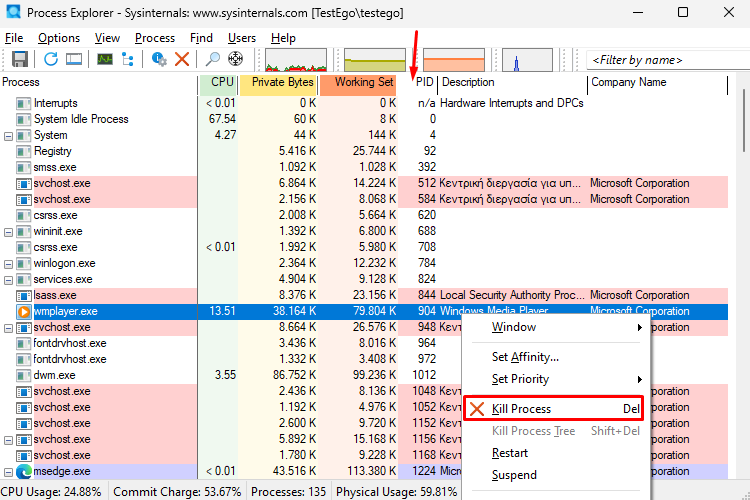This screenshot has width=750, height=500.
Task: Choose Kill Process from context menu
Action: (553, 409)
